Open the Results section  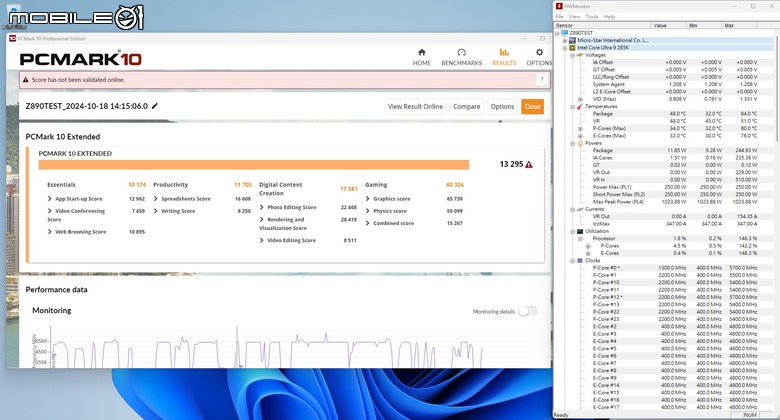[504, 57]
